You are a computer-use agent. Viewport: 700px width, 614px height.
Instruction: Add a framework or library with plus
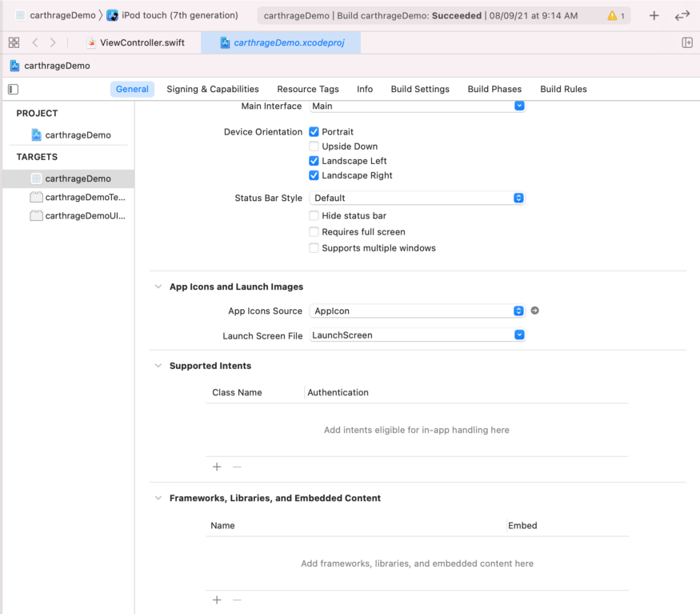217,600
